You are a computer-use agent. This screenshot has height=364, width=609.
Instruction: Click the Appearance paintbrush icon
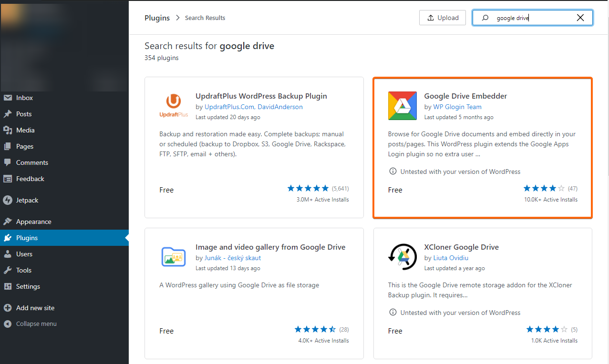(x=8, y=222)
